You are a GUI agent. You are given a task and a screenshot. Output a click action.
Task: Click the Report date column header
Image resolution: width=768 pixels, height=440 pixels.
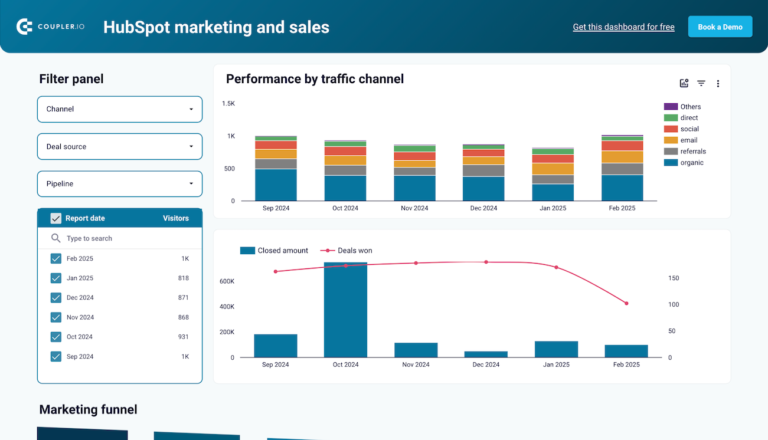click(x=85, y=218)
